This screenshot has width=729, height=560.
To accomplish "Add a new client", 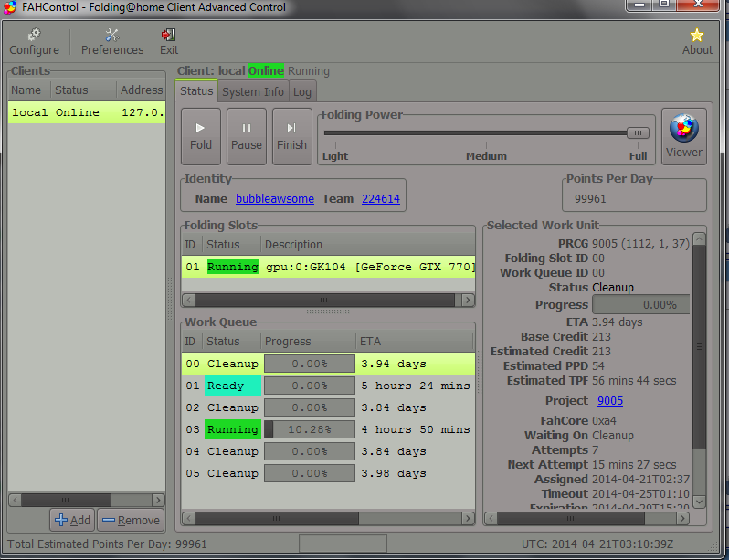I will tap(72, 520).
